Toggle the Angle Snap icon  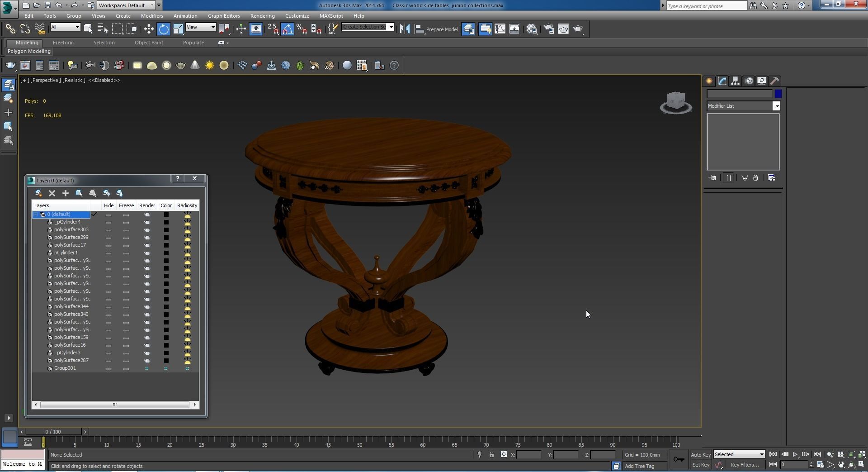287,29
